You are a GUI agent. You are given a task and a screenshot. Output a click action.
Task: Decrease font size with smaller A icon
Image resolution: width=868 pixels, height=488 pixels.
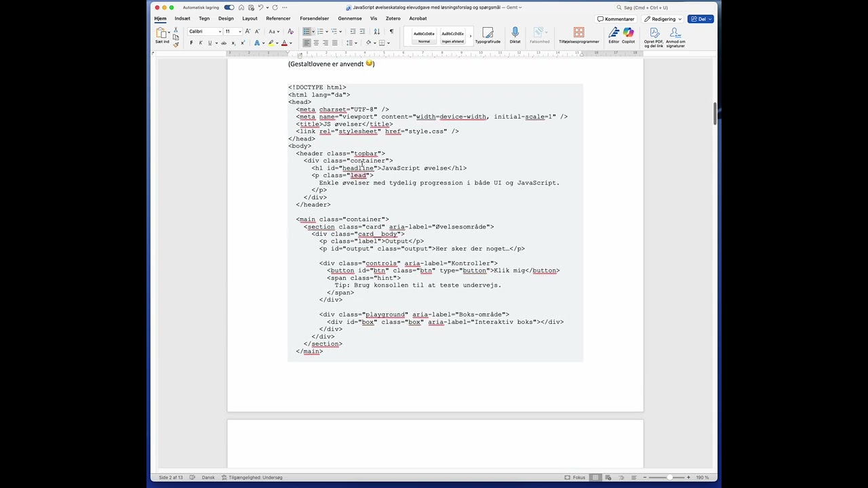[257, 31]
